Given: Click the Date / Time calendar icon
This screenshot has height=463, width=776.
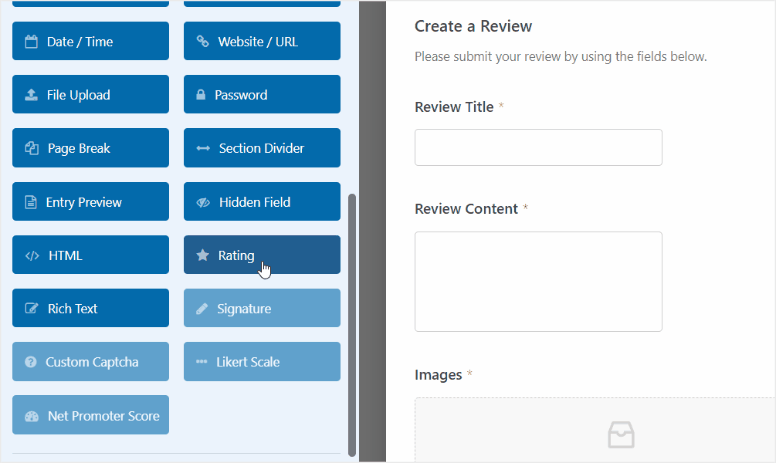Looking at the screenshot, I should coord(31,42).
